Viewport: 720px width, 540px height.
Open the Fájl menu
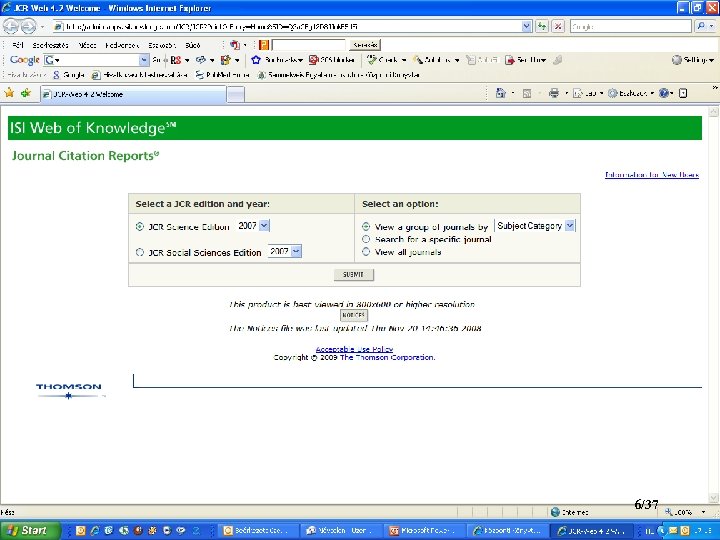coord(18,45)
